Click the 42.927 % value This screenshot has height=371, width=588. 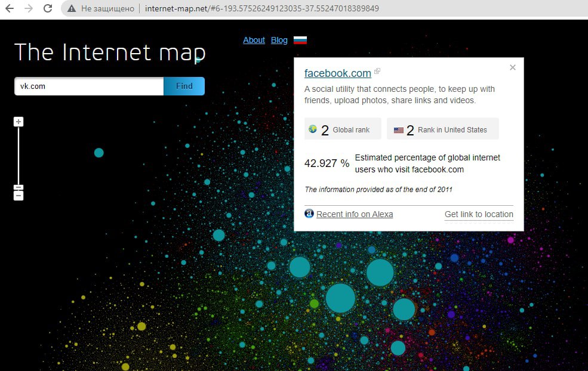pos(327,163)
